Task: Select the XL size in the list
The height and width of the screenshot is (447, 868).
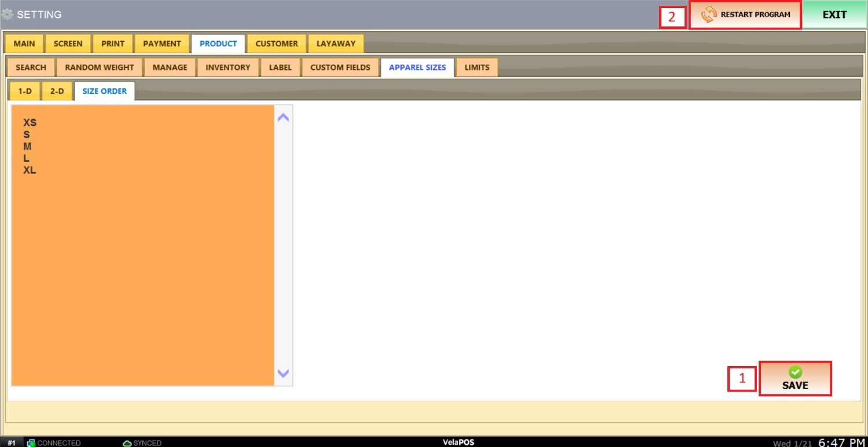Action: [x=30, y=171]
